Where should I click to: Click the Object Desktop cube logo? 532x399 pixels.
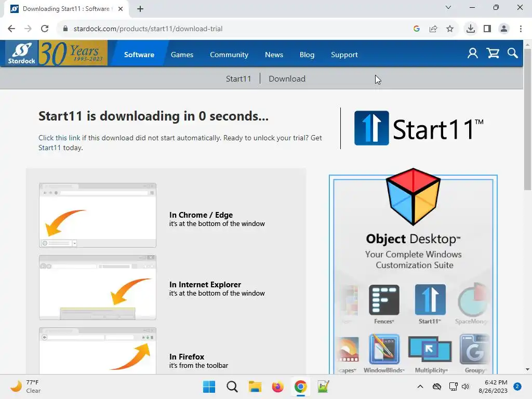(413, 197)
